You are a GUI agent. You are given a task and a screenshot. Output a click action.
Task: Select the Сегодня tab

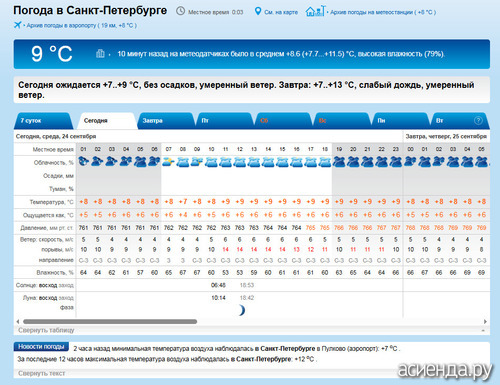(106, 121)
